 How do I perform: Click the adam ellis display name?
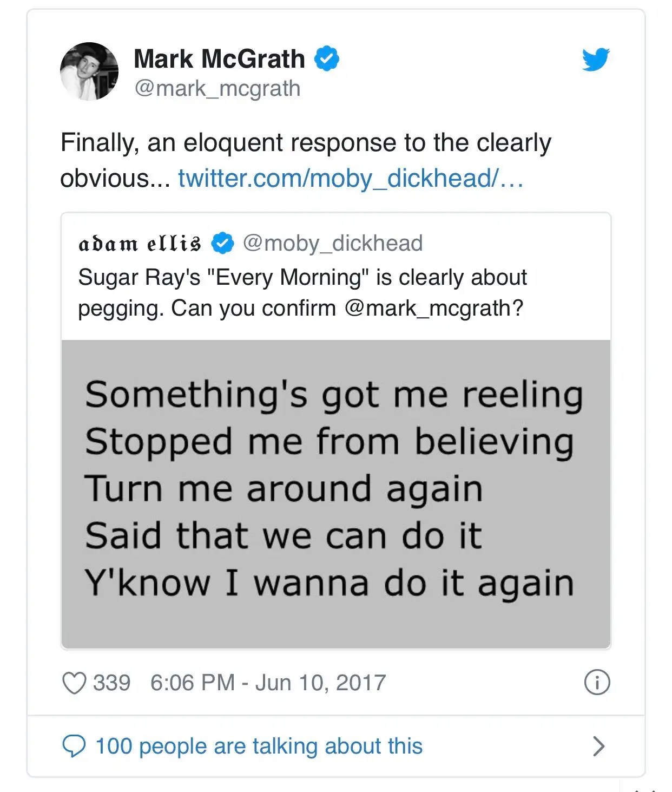click(x=140, y=244)
